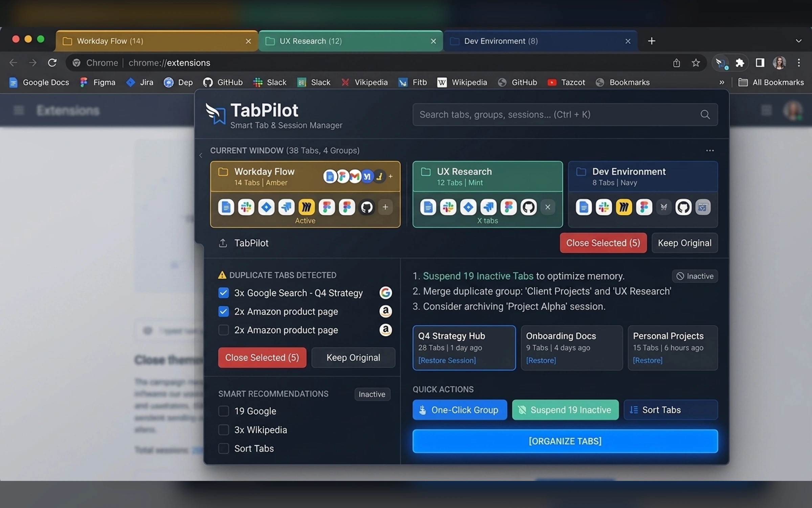
Task: Click Restore Session on Q4 Strategy Hub
Action: pos(447,360)
